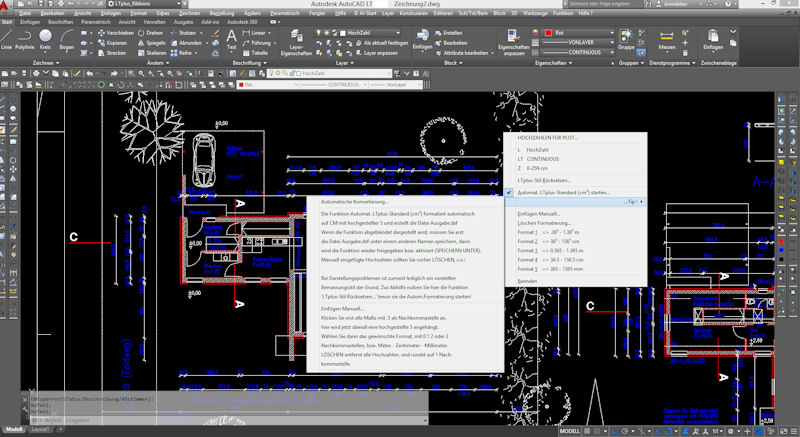Toggle the MODELL status bar button
800x437 pixels.
coord(569,431)
